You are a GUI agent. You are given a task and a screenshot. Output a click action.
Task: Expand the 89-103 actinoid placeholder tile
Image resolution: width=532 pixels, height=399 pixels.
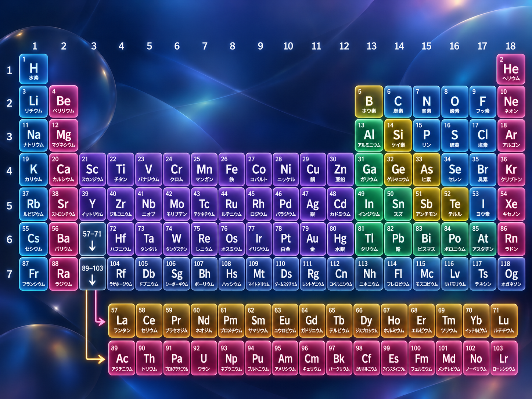pyautogui.click(x=92, y=274)
